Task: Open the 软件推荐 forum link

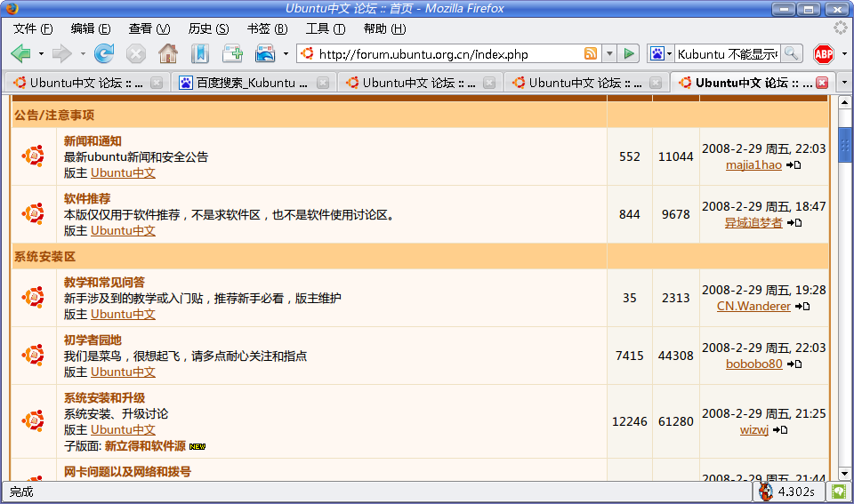Action: (87, 198)
